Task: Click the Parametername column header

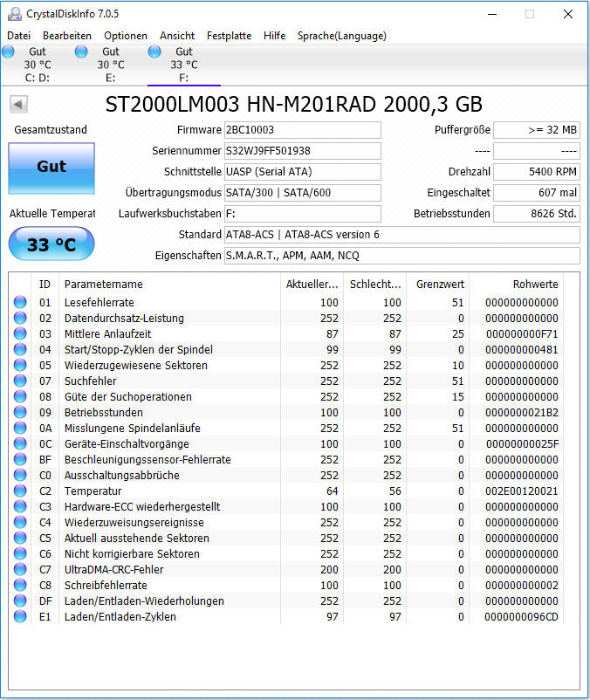Action: pyautogui.click(x=169, y=285)
